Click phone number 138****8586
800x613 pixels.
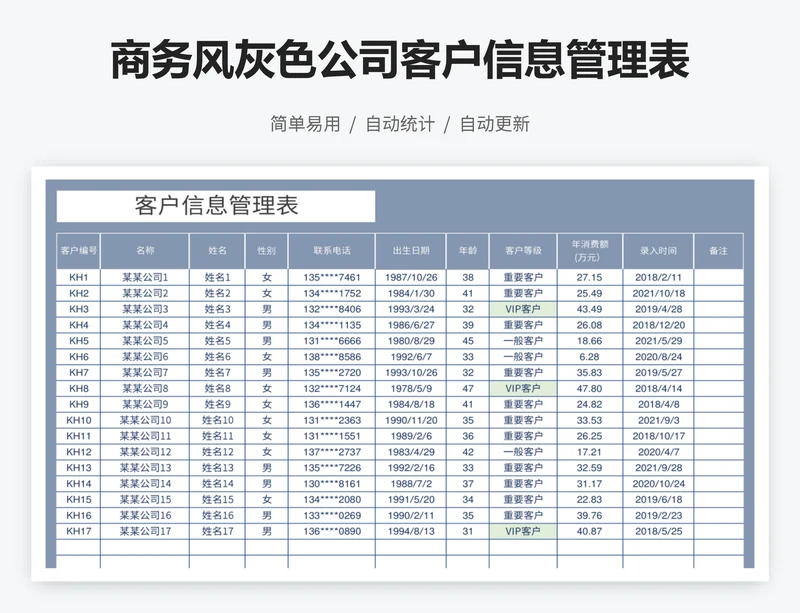[332, 357]
